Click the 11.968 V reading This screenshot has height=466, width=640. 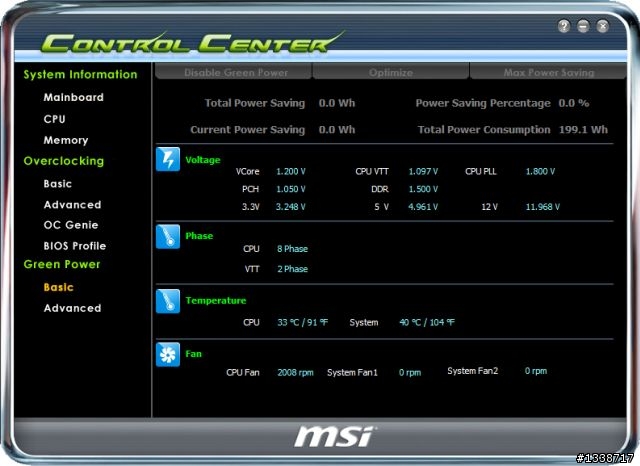[x=542, y=206]
